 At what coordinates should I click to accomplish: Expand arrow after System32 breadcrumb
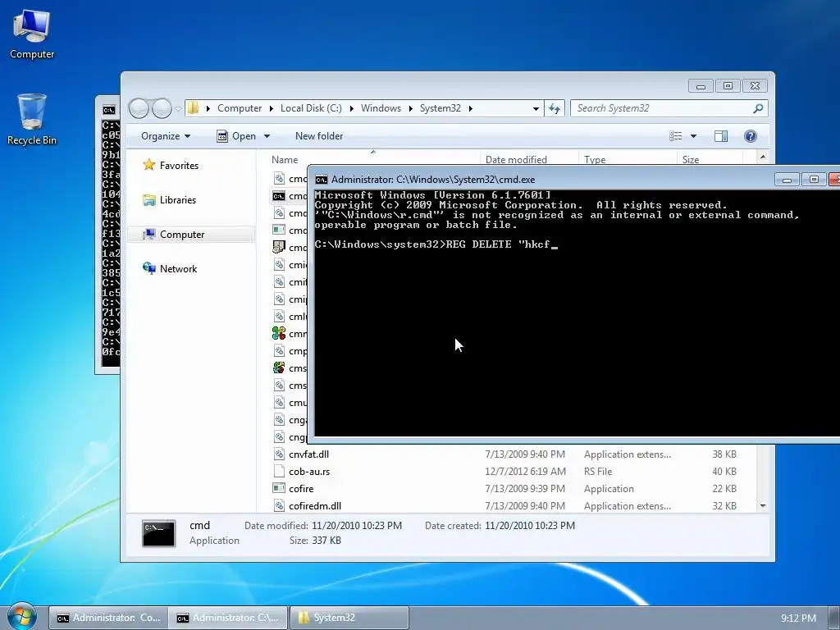tap(470, 108)
